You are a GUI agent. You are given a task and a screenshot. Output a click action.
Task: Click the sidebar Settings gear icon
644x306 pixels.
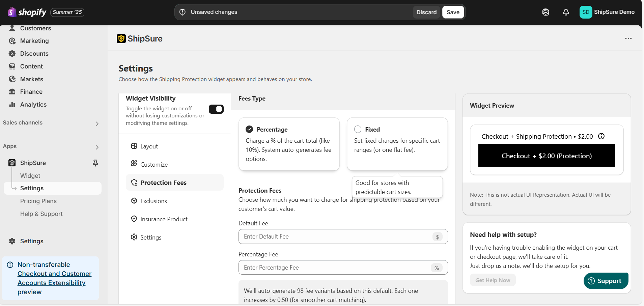click(x=12, y=241)
